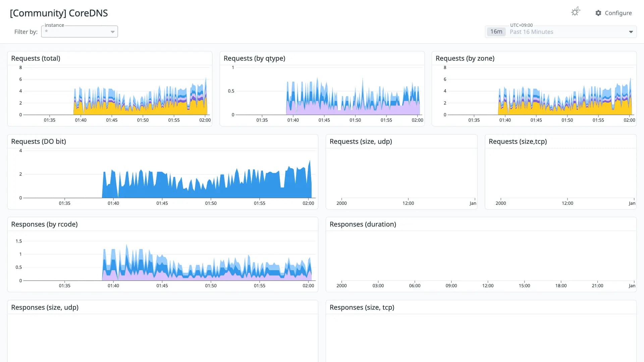Click 01:50 tick in Requests (DO bit)

pyautogui.click(x=211, y=203)
